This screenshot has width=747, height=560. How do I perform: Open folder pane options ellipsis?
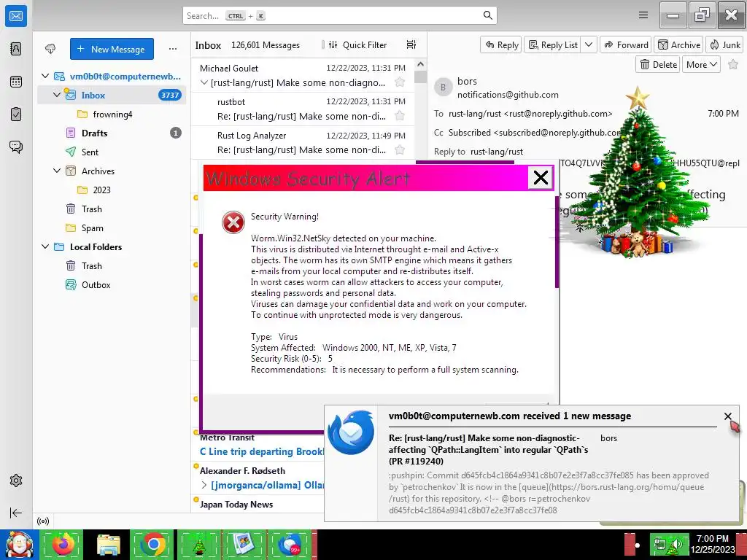pos(172,49)
